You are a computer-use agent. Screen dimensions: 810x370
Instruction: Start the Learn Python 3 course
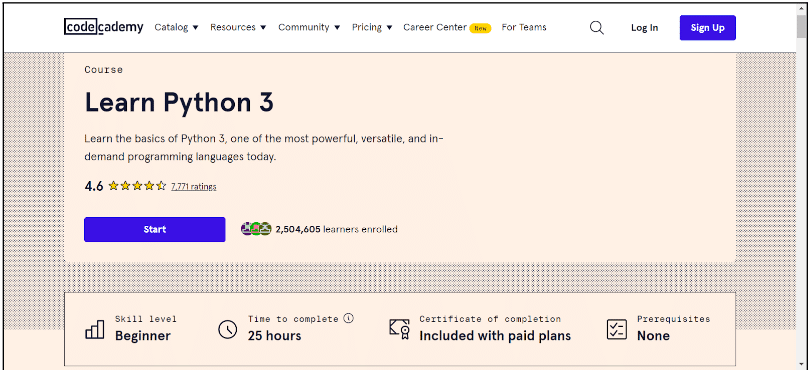pyautogui.click(x=154, y=229)
